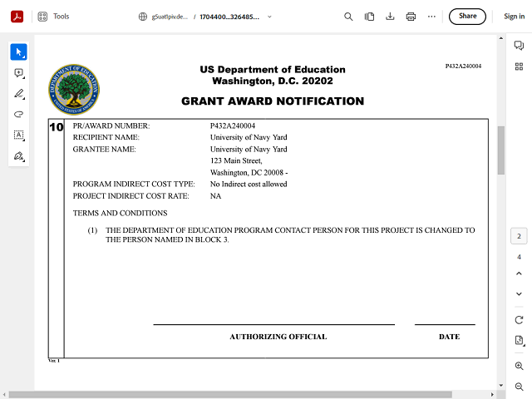Click the Department of Education seal

(x=74, y=90)
